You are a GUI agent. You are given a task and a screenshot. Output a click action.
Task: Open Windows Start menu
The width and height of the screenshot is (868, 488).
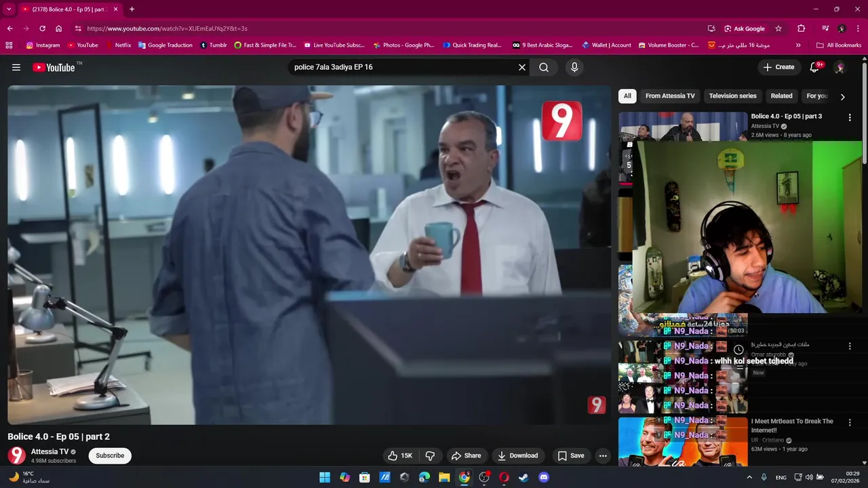[325, 477]
